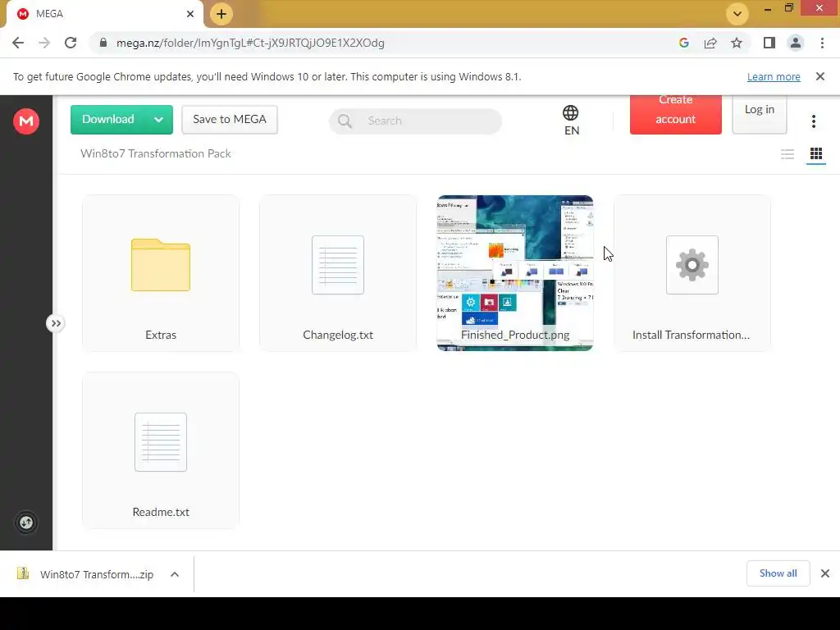The height and width of the screenshot is (630, 840).
Task: Click the Create account button
Action: 676,114
